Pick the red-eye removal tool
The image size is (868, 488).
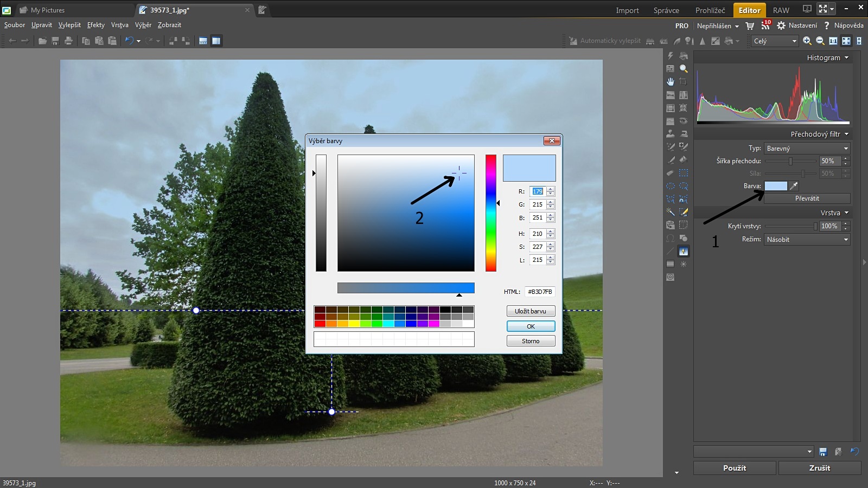coord(684,121)
